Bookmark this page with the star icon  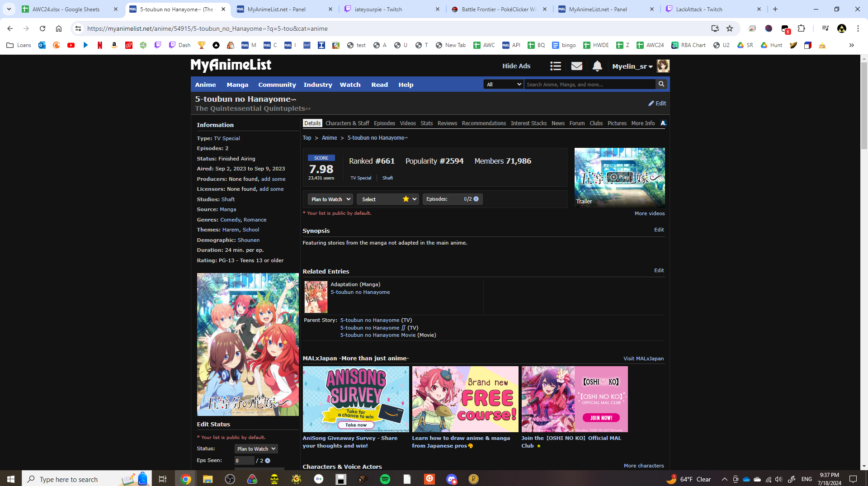[x=730, y=28]
